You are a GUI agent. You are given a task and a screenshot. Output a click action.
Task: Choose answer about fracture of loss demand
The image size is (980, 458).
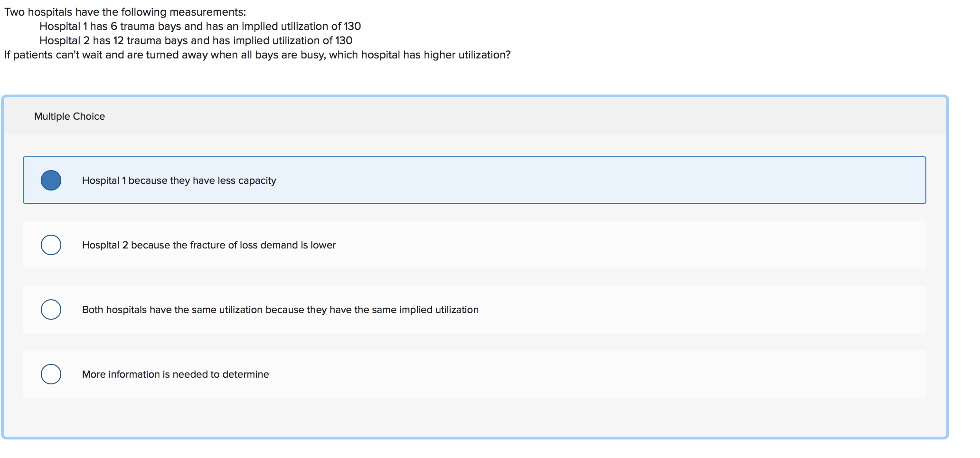pyautogui.click(x=209, y=245)
